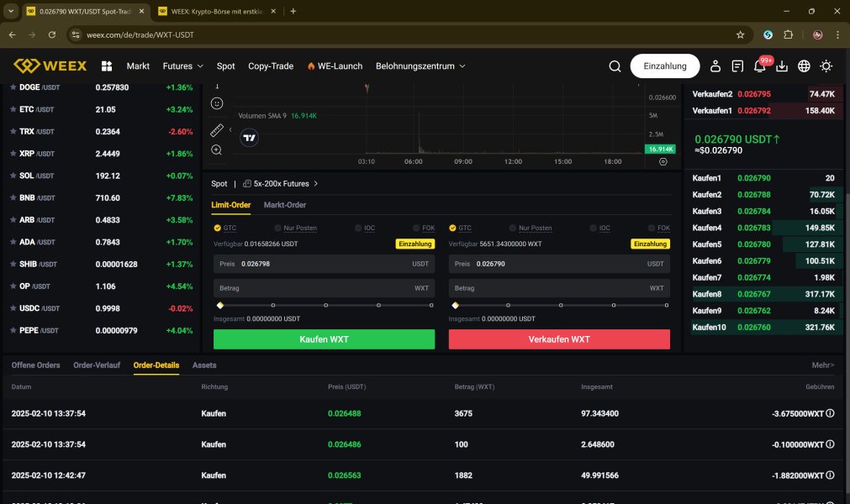Click the search magnifier icon in header
850x504 pixels.
pyautogui.click(x=615, y=66)
